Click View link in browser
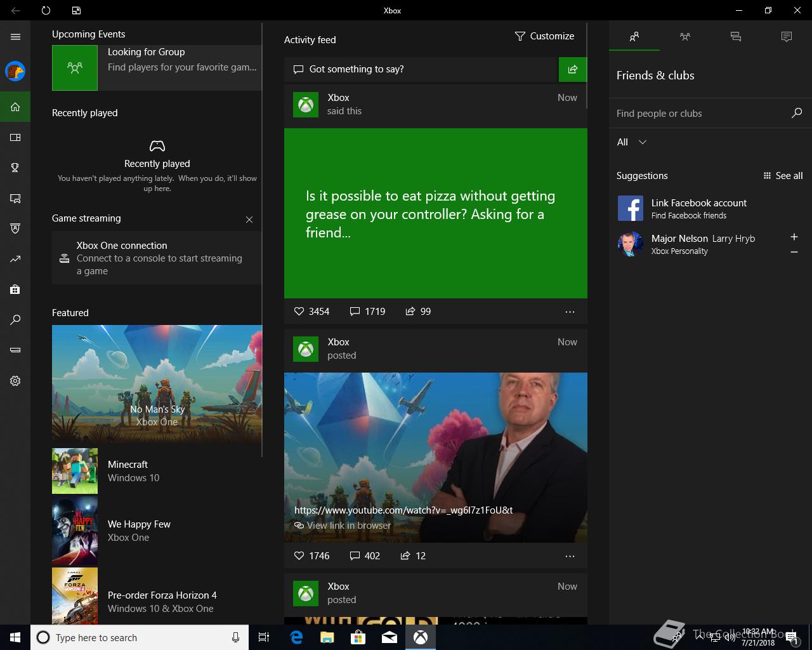The image size is (812, 650). pos(343,526)
